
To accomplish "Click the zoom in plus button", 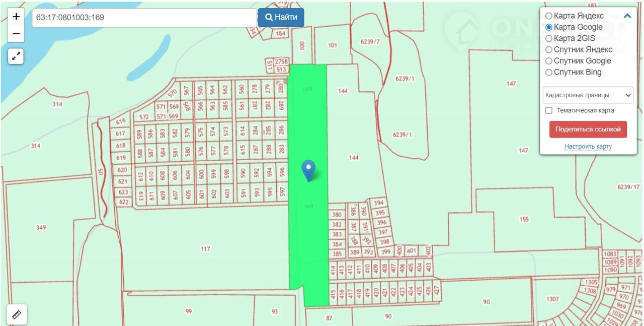I will pos(16,17).
